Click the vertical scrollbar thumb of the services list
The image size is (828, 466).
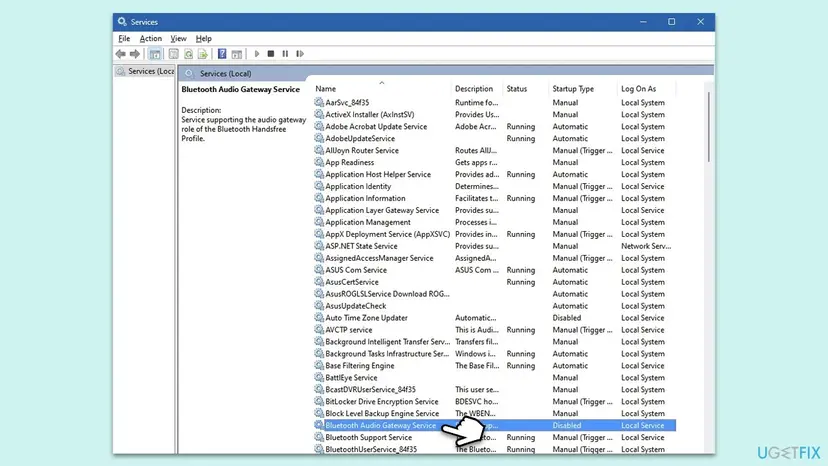[x=709, y=127]
